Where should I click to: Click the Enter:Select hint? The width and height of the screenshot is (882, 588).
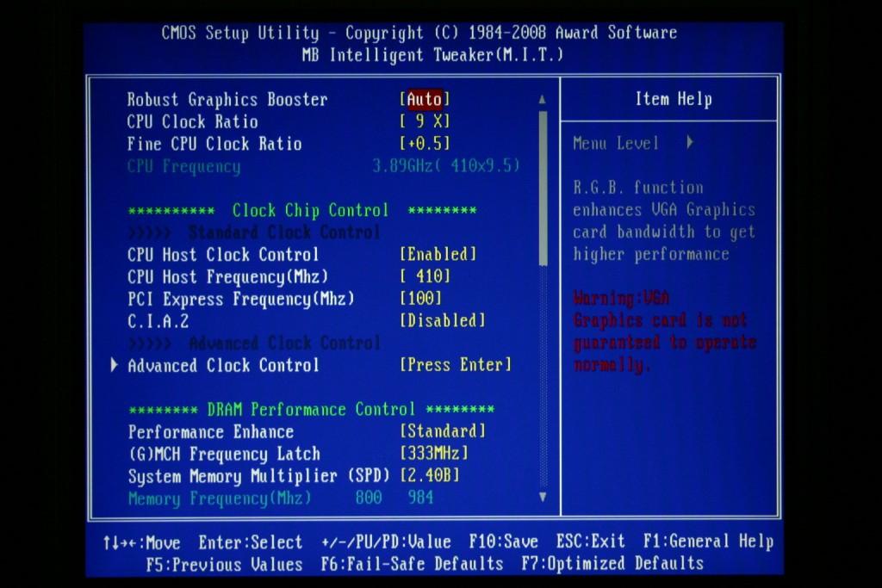coord(251,542)
